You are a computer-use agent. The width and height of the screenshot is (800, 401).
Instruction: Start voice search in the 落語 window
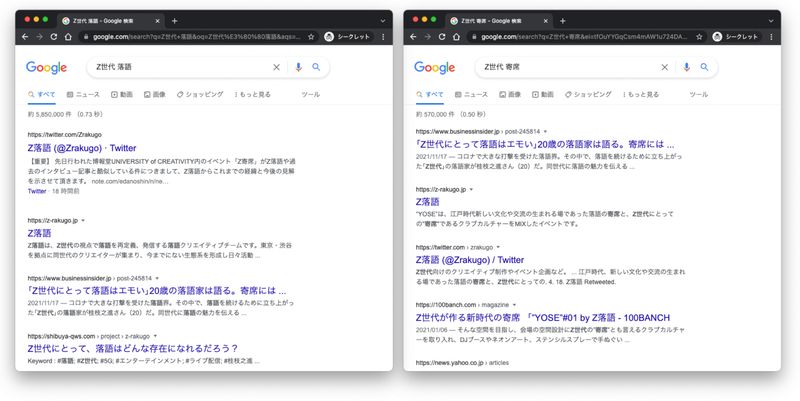298,67
